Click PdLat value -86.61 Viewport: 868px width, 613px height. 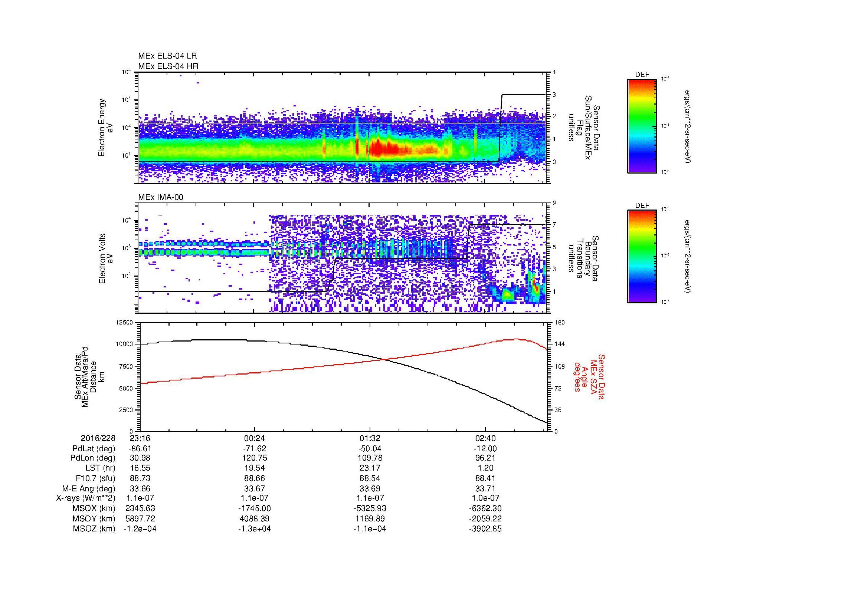(x=140, y=448)
